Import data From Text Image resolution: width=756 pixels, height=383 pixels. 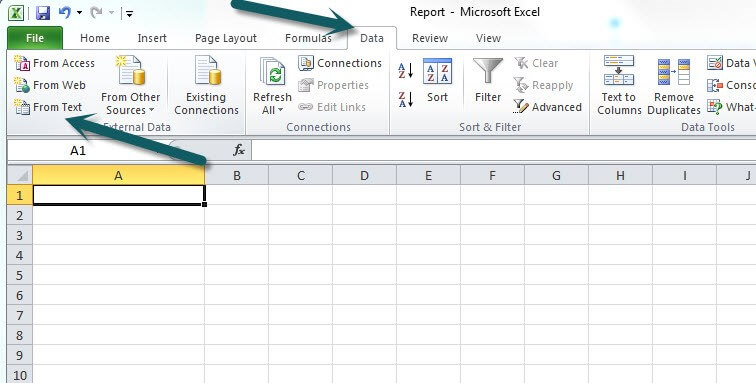pyautogui.click(x=48, y=107)
